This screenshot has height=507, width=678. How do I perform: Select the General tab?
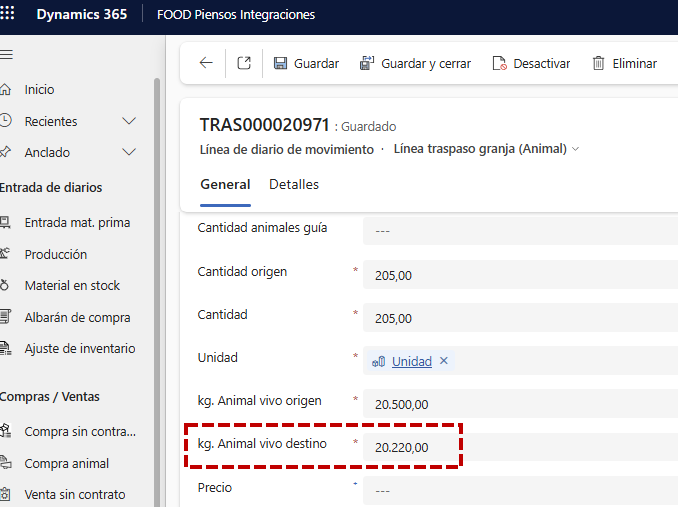(225, 185)
